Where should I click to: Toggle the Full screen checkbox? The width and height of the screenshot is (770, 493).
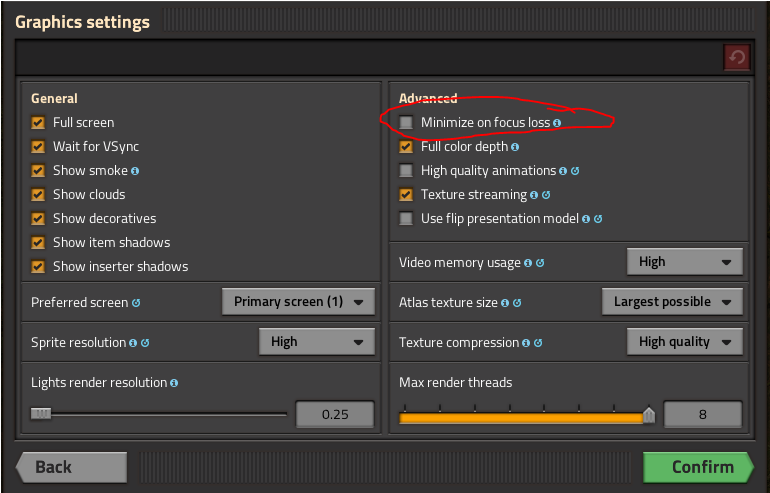tap(38, 122)
